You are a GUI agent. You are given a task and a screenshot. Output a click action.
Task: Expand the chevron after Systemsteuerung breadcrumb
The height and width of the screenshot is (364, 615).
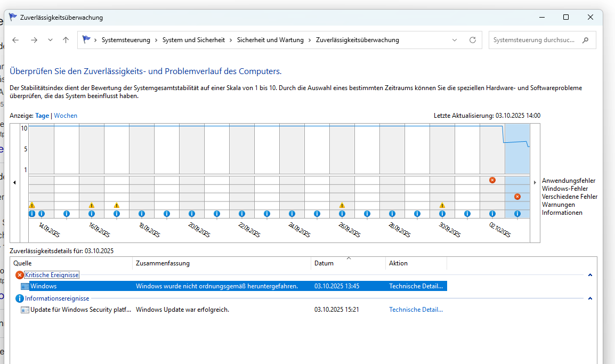tap(156, 40)
